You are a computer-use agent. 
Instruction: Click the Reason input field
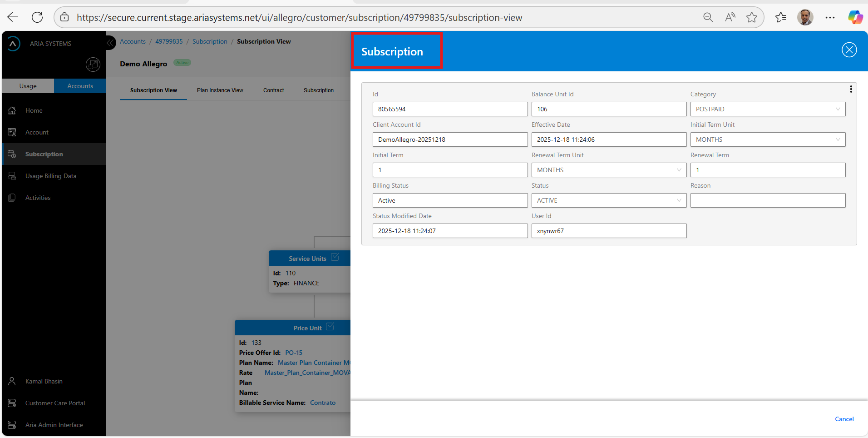pyautogui.click(x=768, y=200)
